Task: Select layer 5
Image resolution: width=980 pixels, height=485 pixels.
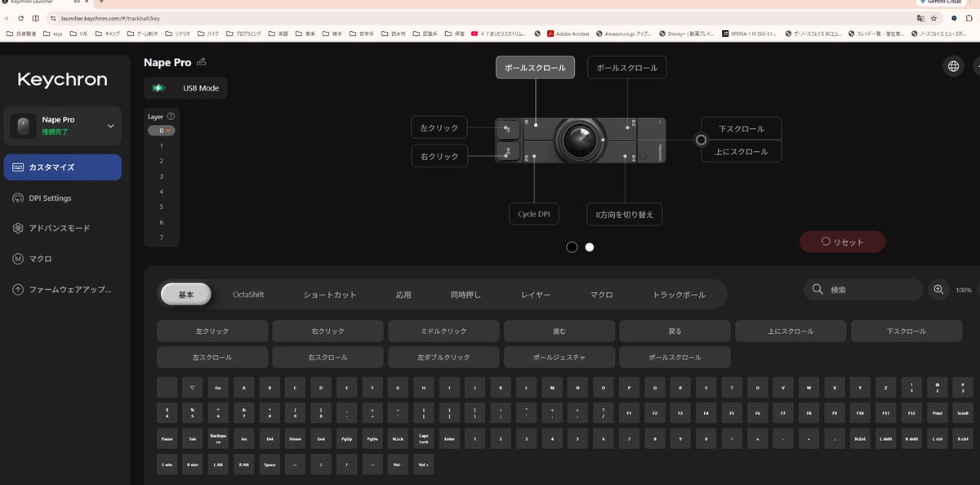Action: [x=162, y=207]
